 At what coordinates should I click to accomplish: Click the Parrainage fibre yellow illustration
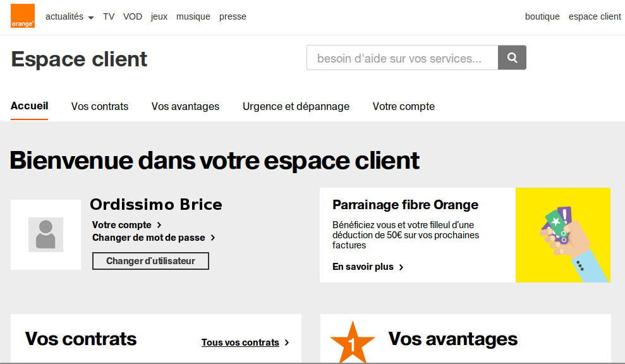point(563,235)
